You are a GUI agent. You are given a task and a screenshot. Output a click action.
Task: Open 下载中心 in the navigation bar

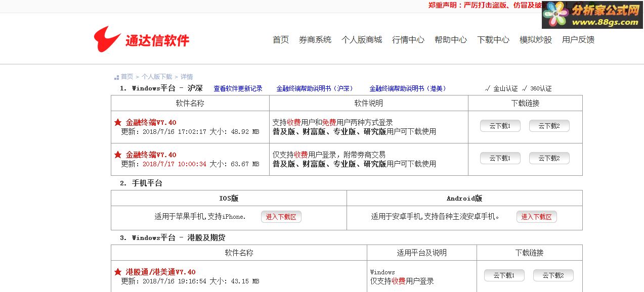pyautogui.click(x=493, y=39)
